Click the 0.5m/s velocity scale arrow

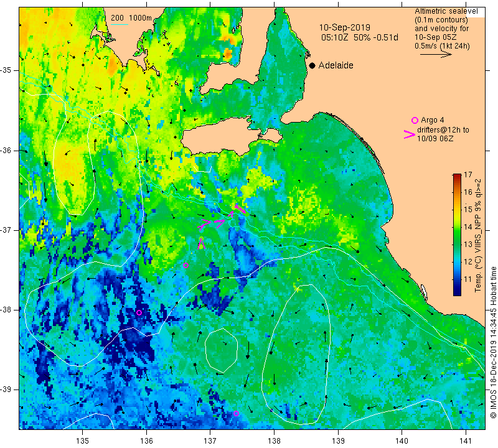(x=436, y=55)
